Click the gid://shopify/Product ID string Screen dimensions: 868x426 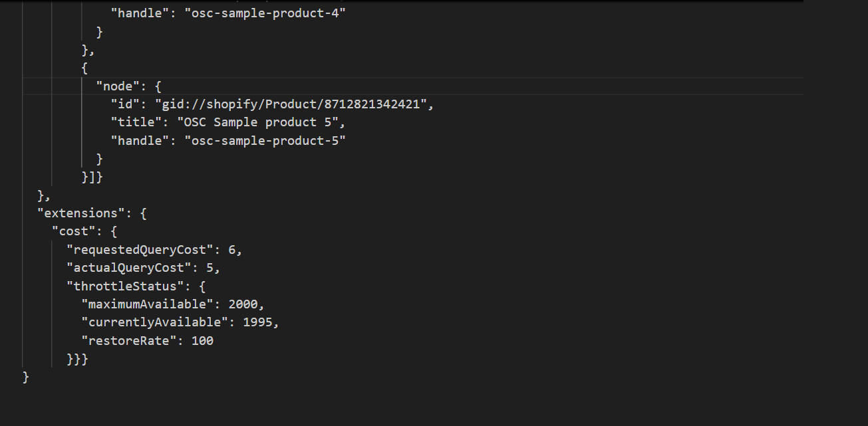click(294, 104)
